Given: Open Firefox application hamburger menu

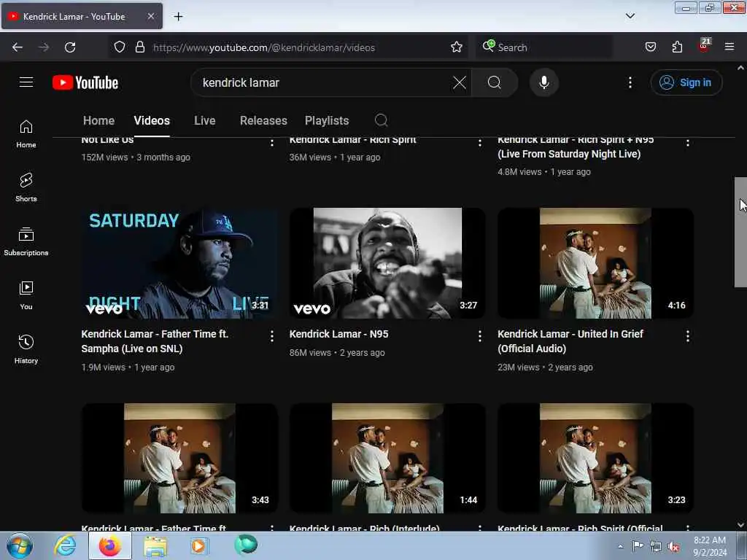Looking at the screenshot, I should [729, 47].
